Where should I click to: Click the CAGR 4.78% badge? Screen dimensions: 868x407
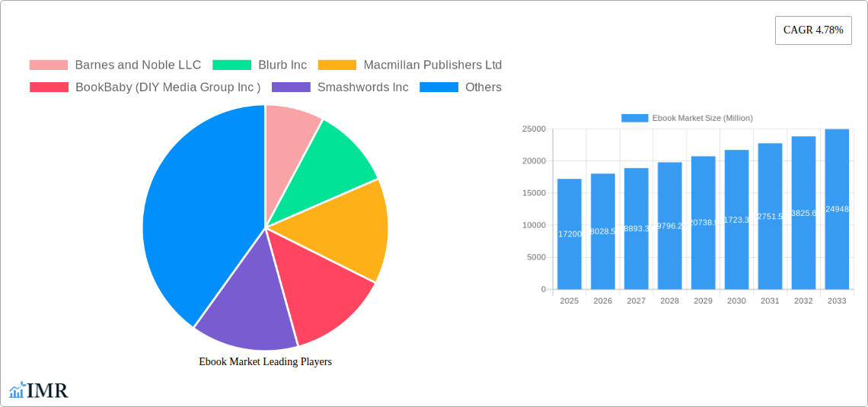(x=813, y=30)
